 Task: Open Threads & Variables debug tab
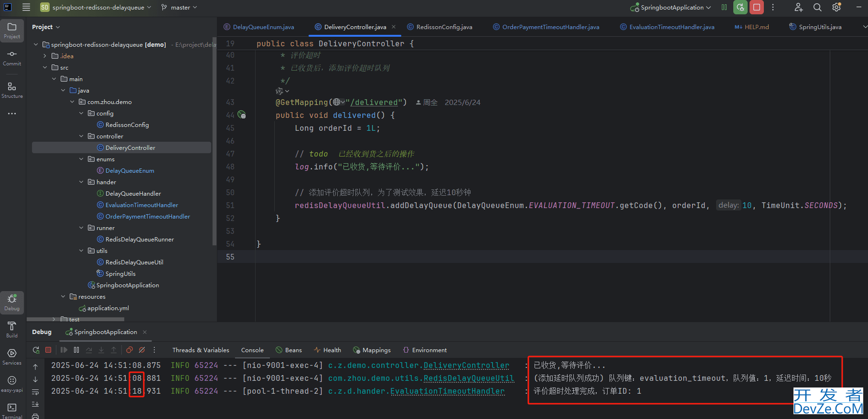[x=201, y=350]
